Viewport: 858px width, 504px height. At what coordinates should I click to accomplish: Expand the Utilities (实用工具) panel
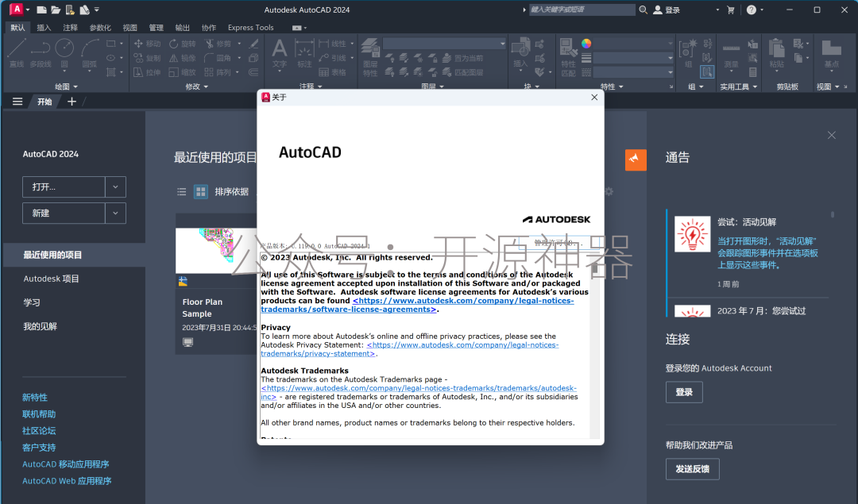pyautogui.click(x=739, y=87)
